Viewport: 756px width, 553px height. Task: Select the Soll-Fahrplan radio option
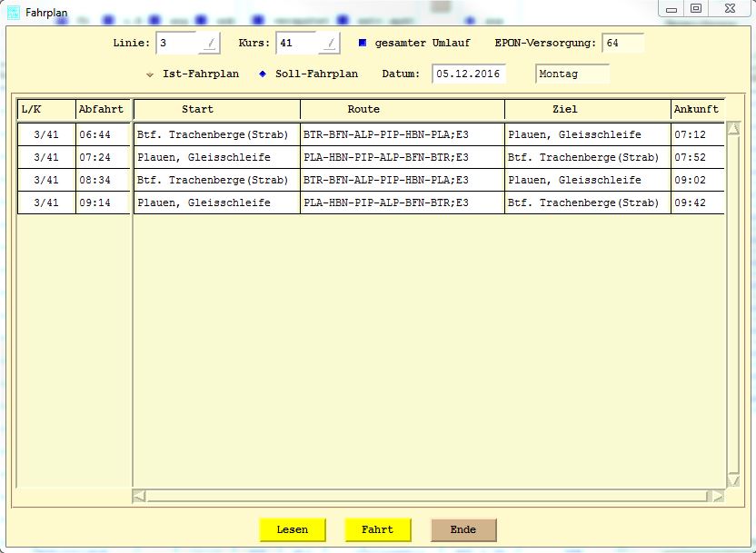coord(263,74)
